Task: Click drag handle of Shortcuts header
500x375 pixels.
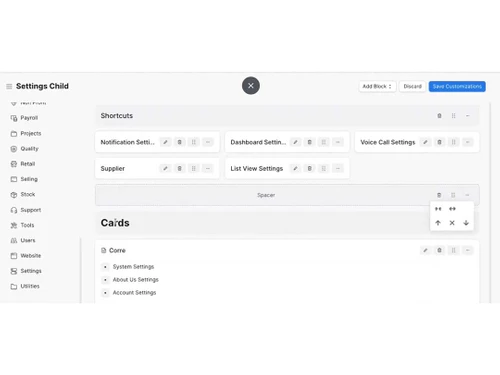Action: [x=453, y=116]
